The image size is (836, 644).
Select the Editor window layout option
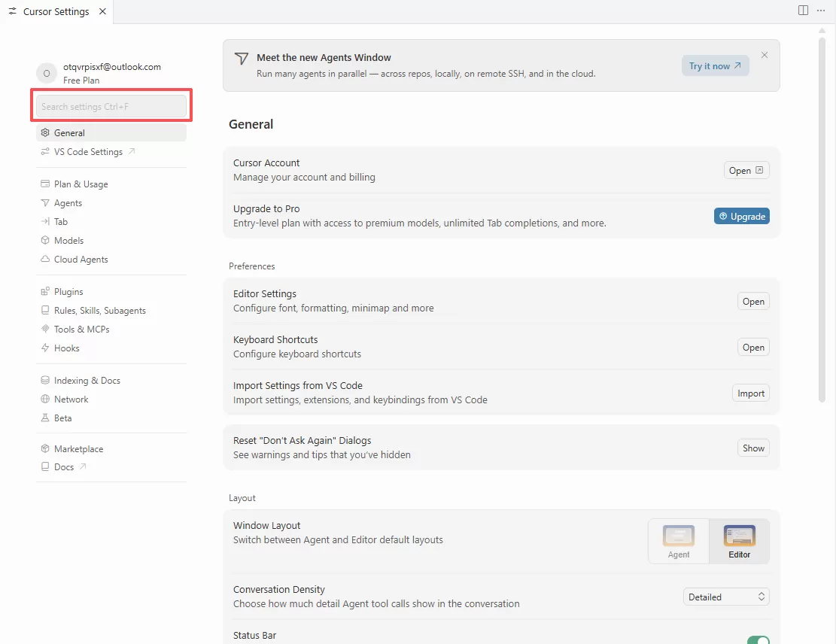tap(740, 541)
